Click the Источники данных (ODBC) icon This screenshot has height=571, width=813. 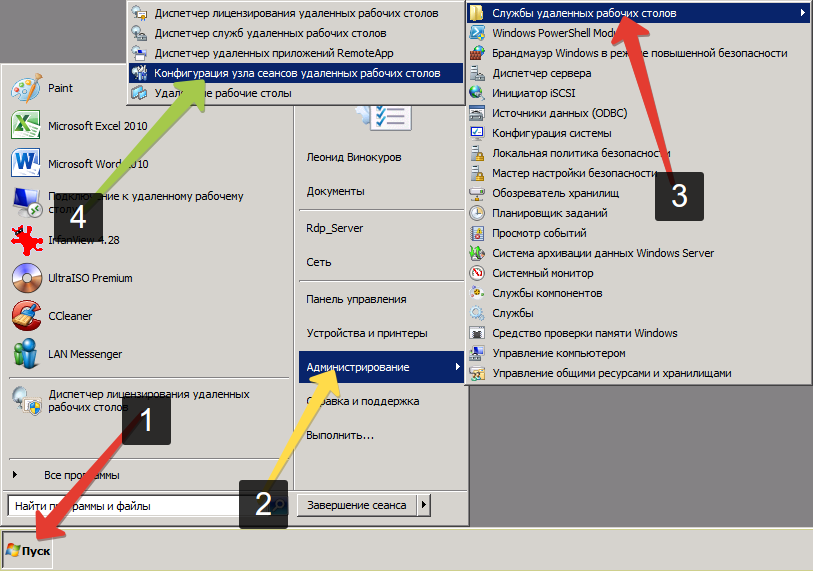tap(477, 113)
